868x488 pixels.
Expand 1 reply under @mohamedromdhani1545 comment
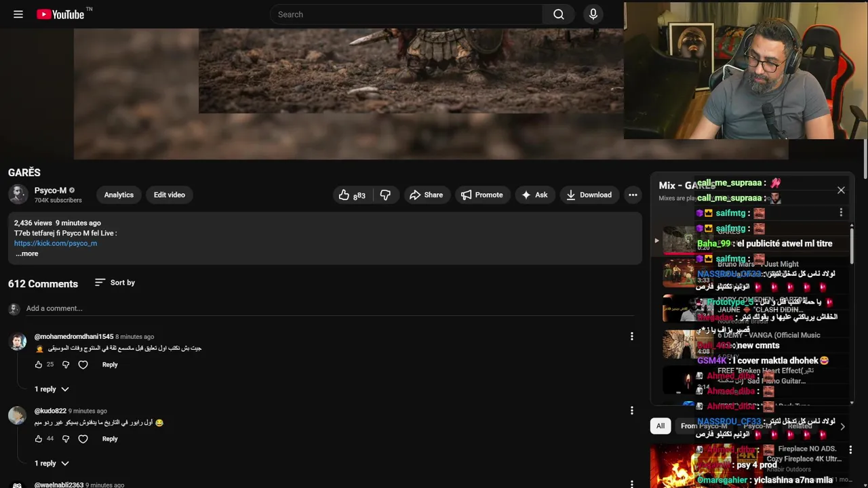[52, 389]
